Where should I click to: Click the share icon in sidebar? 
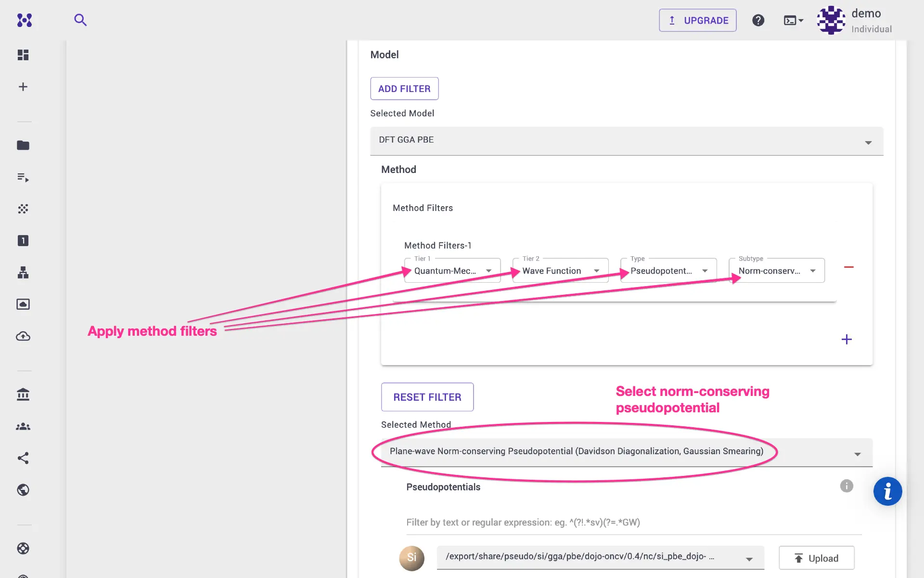pos(23,458)
